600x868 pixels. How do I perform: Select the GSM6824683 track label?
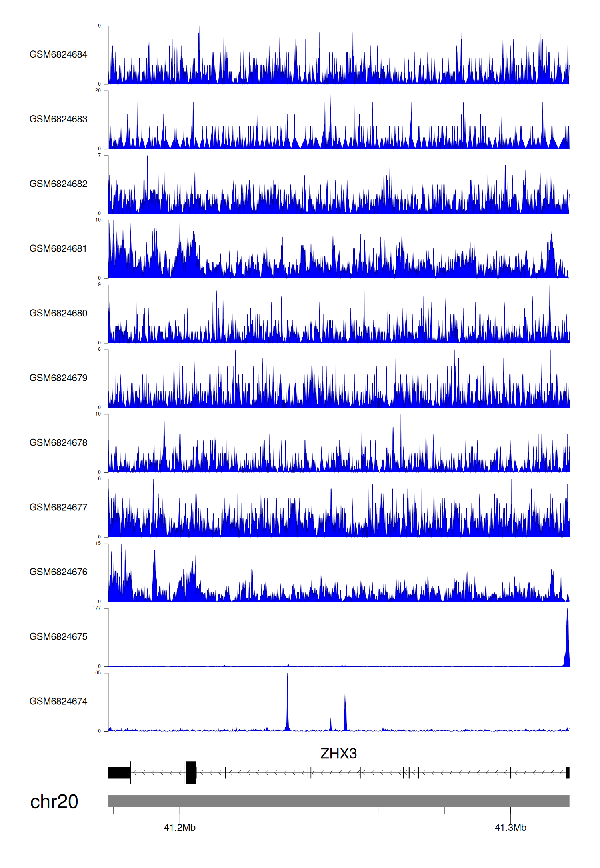coord(58,119)
